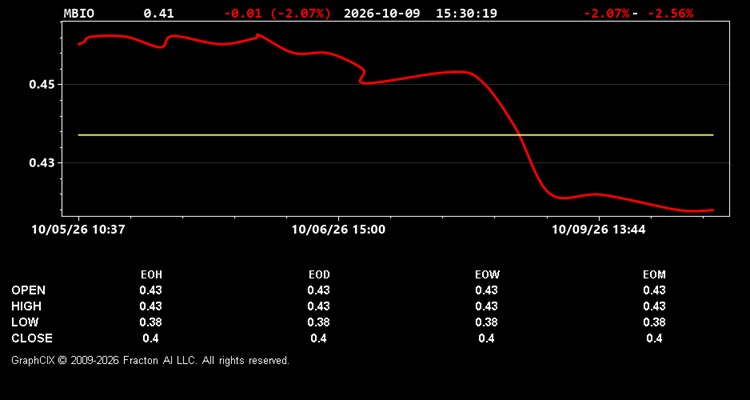The height and width of the screenshot is (400, 750).
Task: Click the HIGH row label
Action: point(26,306)
